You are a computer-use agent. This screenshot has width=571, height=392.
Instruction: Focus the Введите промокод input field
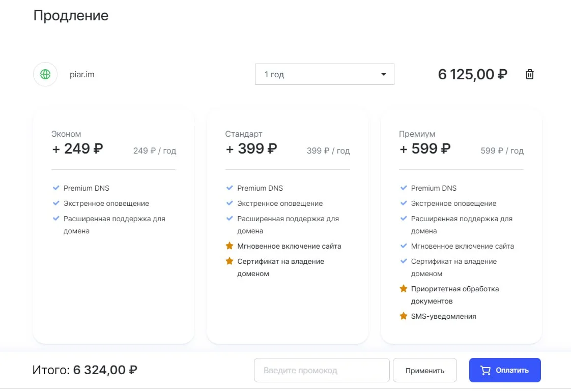(x=322, y=370)
